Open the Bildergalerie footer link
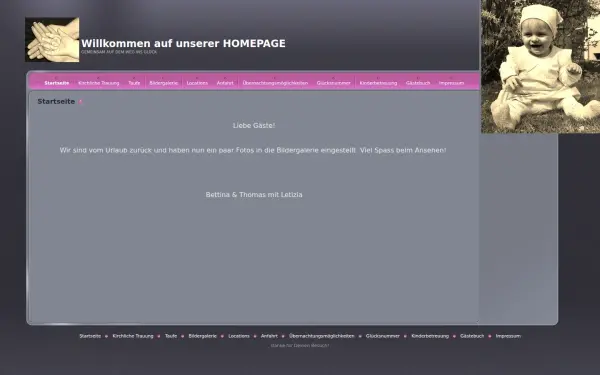This screenshot has width=600, height=375. (x=202, y=336)
